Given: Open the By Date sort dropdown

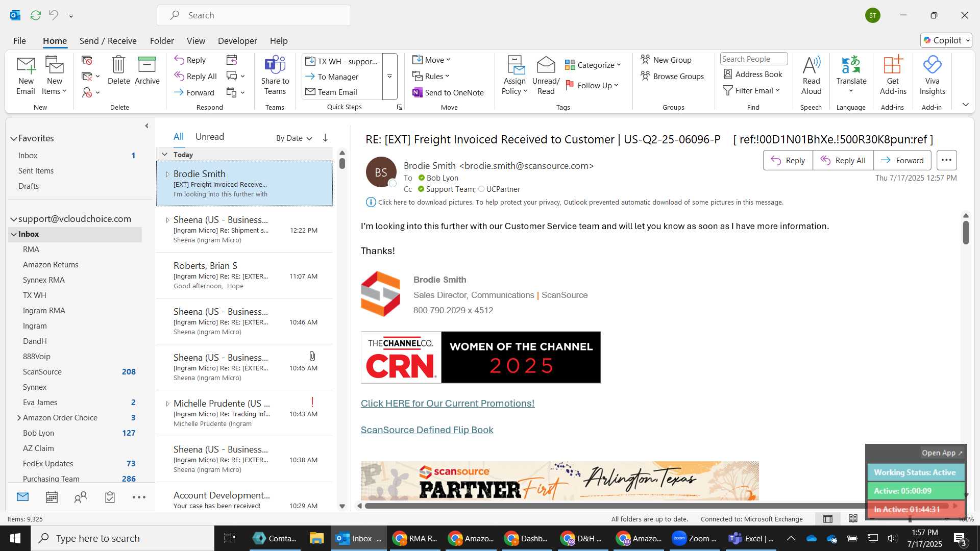Looking at the screenshot, I should 294,138.
